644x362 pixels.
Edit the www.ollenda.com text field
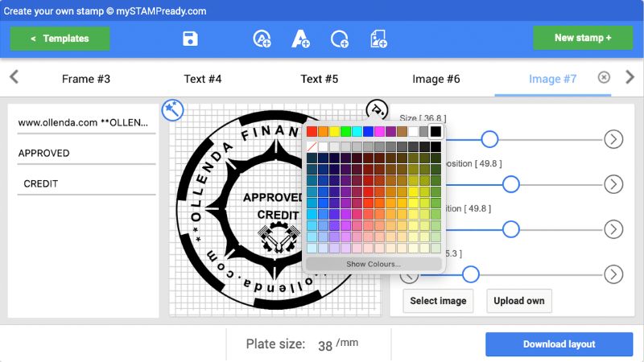click(x=86, y=123)
